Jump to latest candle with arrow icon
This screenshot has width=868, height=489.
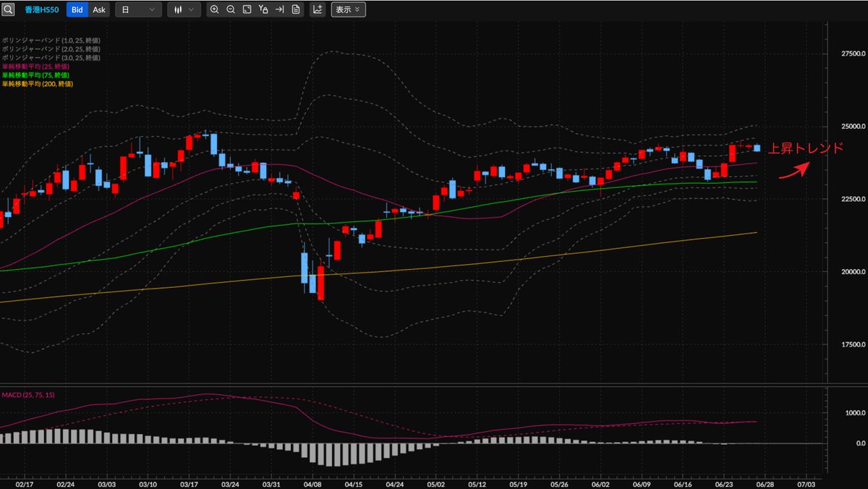click(x=280, y=9)
